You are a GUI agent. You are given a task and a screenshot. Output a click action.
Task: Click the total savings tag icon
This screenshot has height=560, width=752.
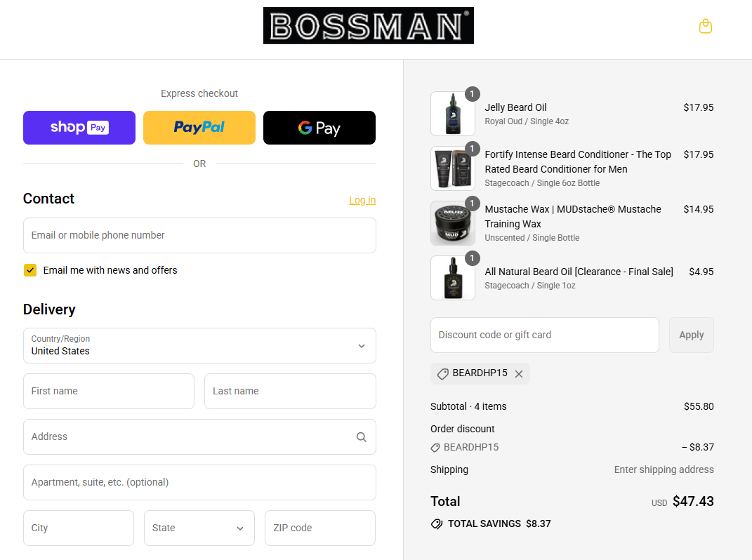(437, 524)
